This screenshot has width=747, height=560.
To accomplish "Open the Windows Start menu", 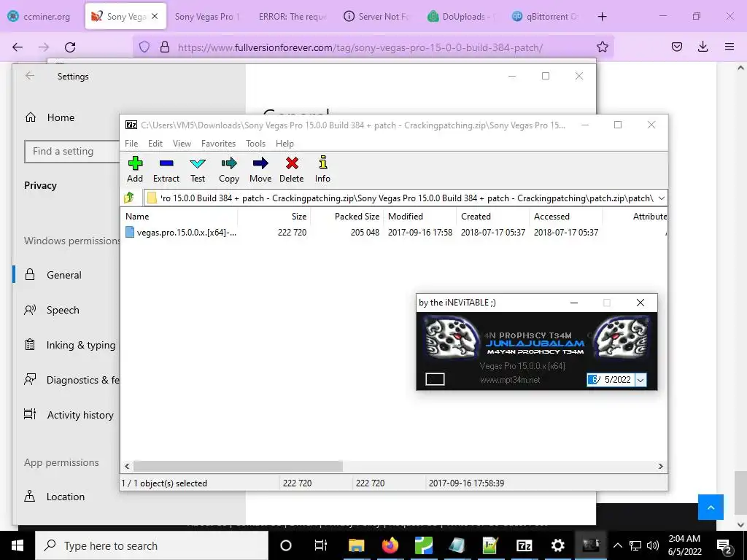I will coord(18,545).
